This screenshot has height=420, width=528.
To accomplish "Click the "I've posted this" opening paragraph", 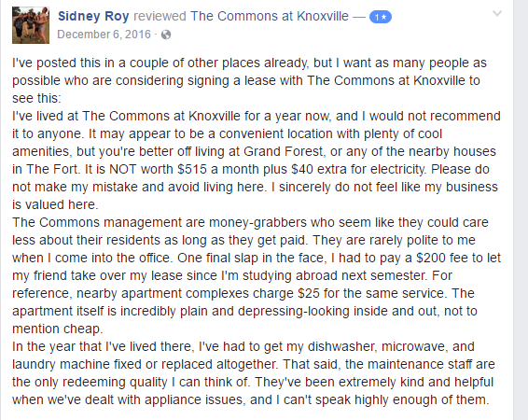I will (x=249, y=80).
